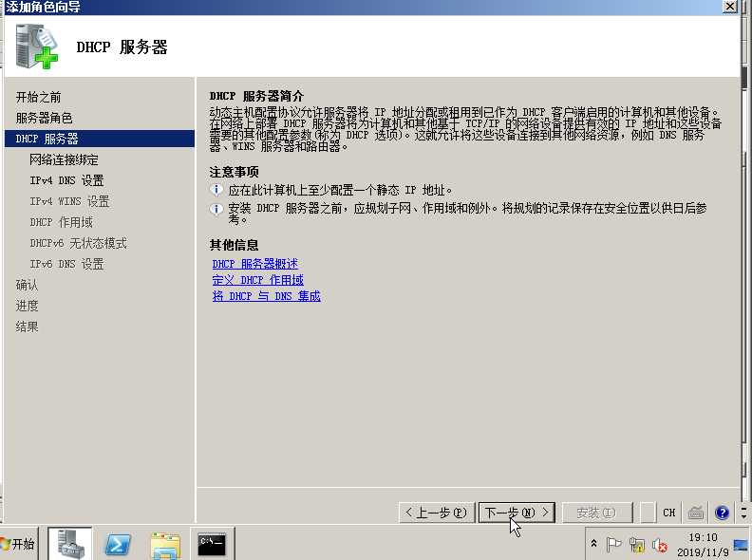Viewport: 752px width, 560px height.
Task: Click the DHCP 服务器简介 heading
Action: [256, 96]
